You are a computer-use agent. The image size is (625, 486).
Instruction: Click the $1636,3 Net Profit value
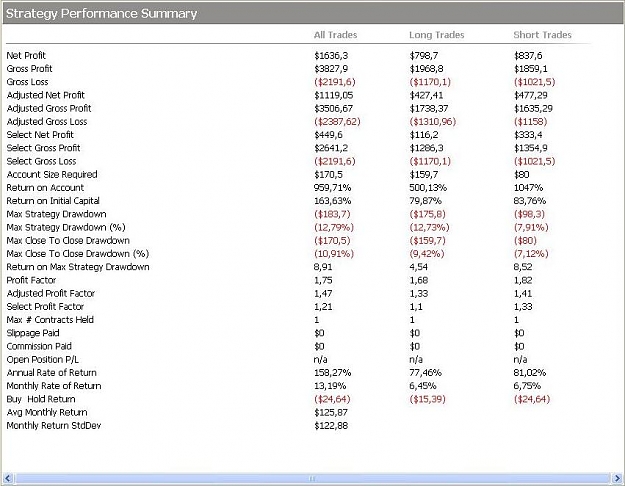[331, 55]
